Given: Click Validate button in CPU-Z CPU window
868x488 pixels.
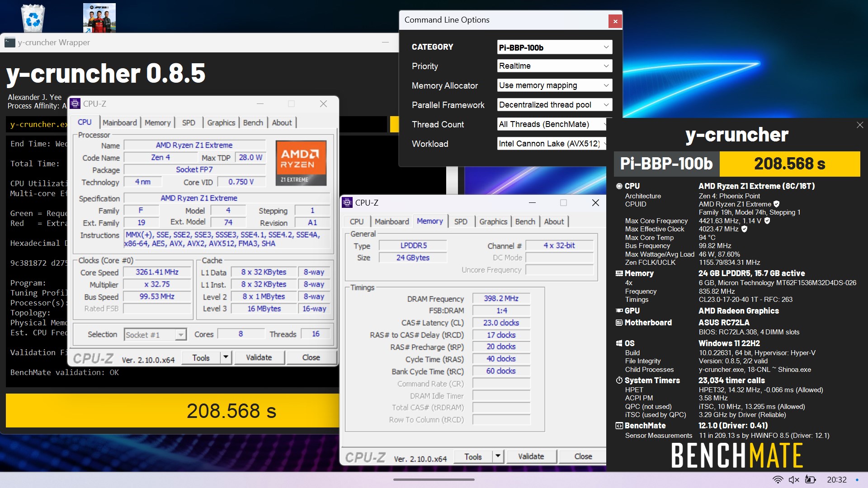Looking at the screenshot, I should tap(259, 357).
